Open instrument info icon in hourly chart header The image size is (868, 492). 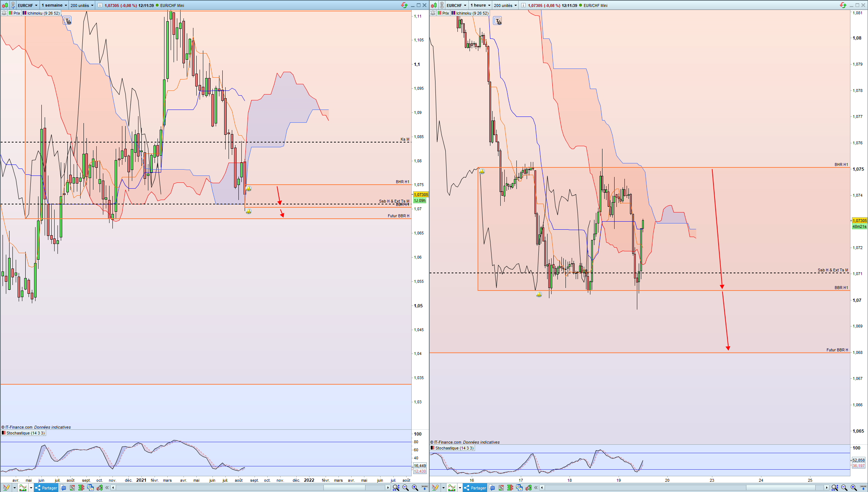(523, 5)
